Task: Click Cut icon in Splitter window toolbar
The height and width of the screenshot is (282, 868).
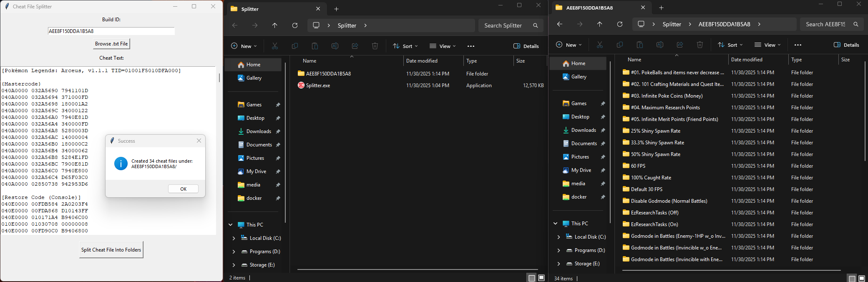Action: pyautogui.click(x=275, y=46)
